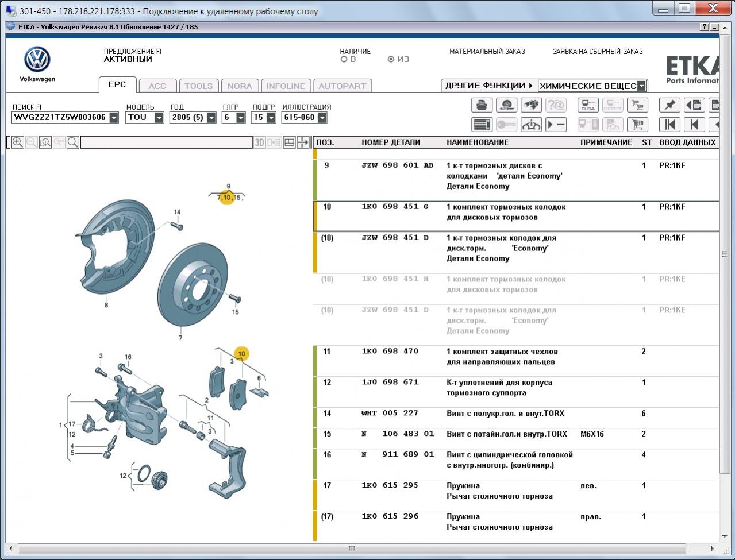
Task: Open the vehicle info icon button
Action: (531, 125)
